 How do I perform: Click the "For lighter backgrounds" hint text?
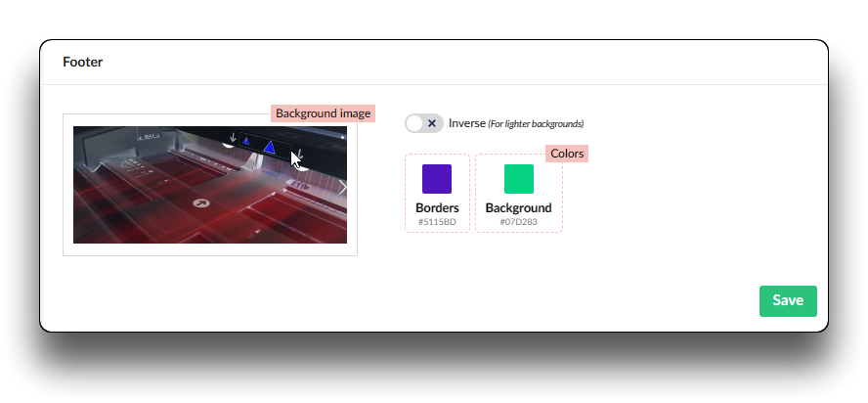536,124
